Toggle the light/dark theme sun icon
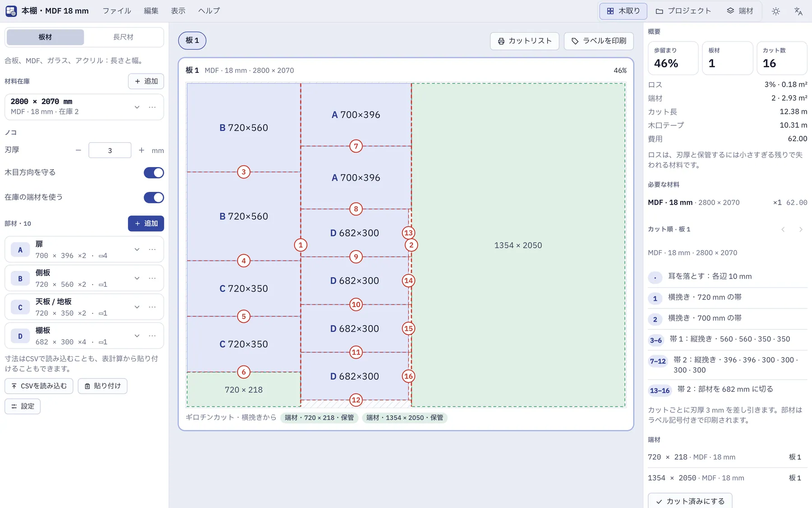Image resolution: width=812 pixels, height=508 pixels. click(776, 11)
